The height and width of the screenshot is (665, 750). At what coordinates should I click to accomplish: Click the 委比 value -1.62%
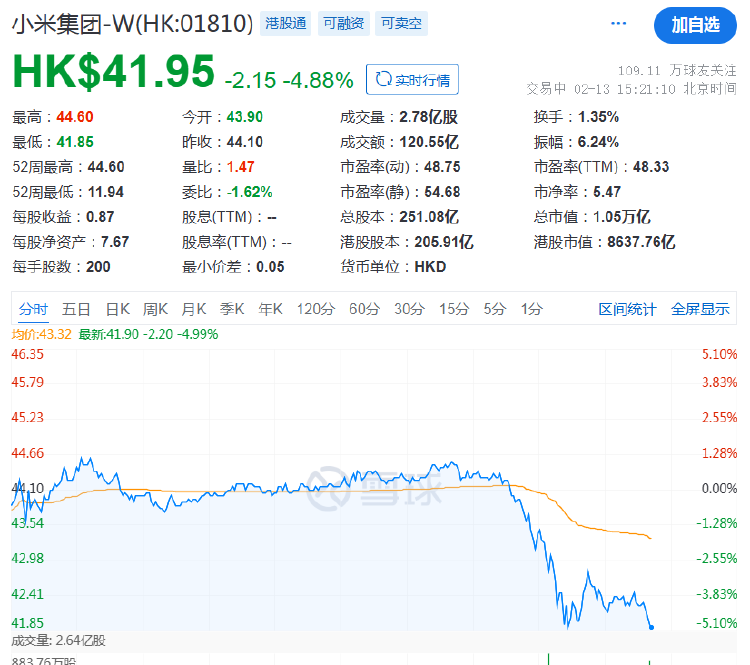(x=249, y=192)
